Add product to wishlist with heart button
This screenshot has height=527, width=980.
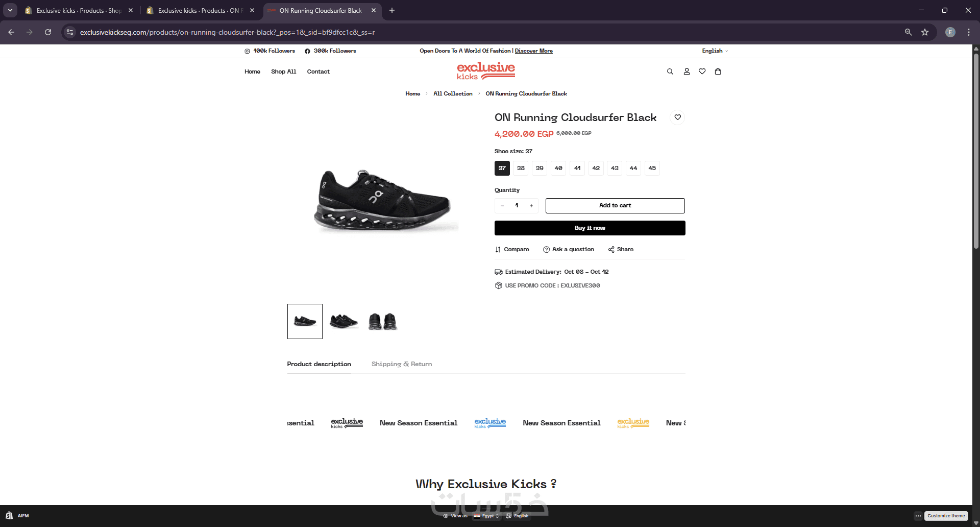[x=677, y=117]
